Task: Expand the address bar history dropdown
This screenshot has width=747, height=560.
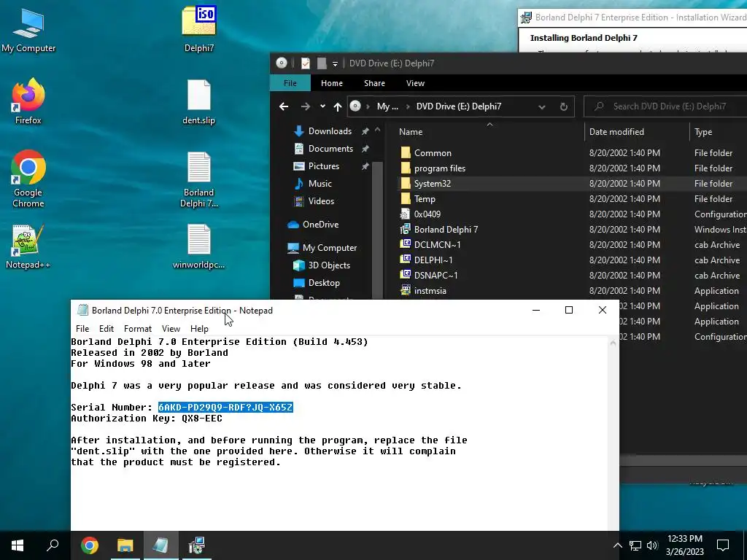Action: pos(542,106)
